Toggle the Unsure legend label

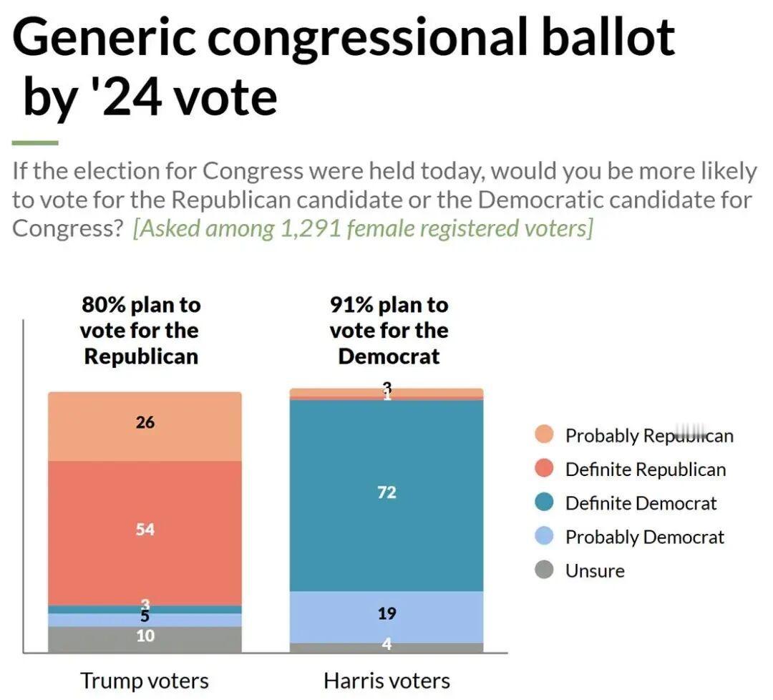(595, 571)
